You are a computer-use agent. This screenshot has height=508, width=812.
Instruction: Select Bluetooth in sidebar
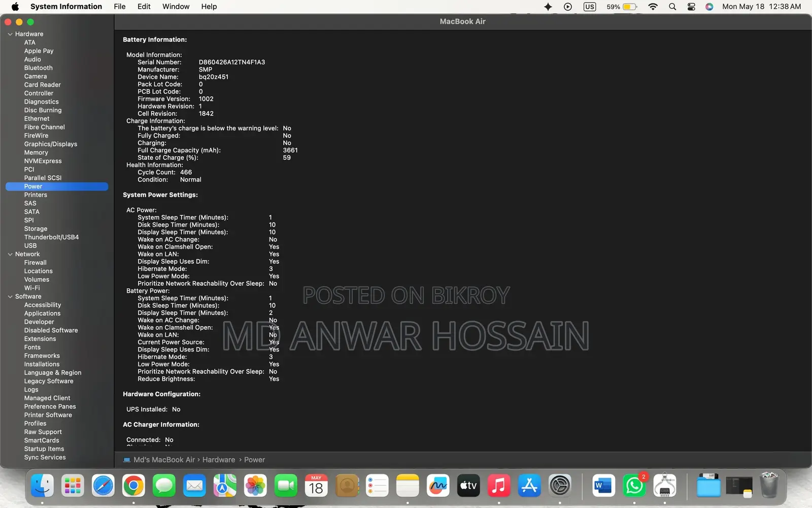coord(39,68)
